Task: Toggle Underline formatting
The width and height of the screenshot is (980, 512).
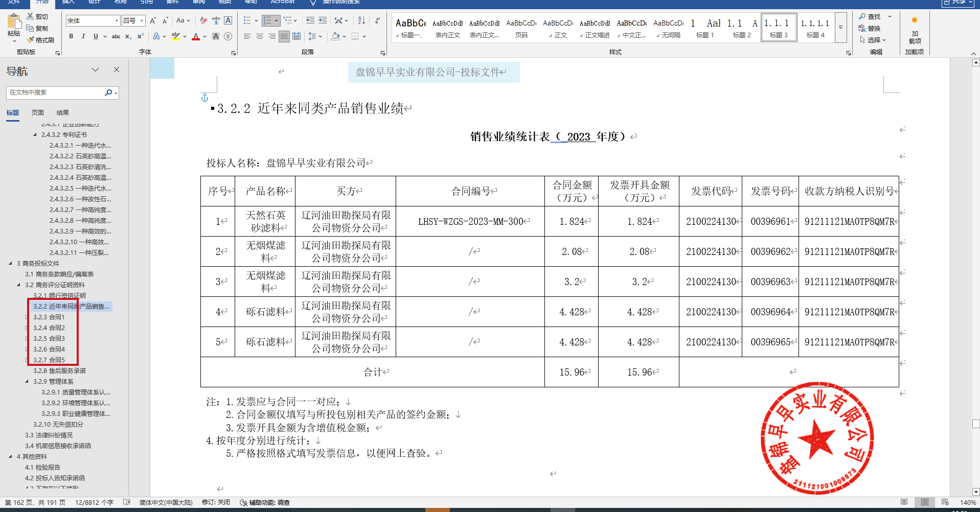Action: point(96,36)
